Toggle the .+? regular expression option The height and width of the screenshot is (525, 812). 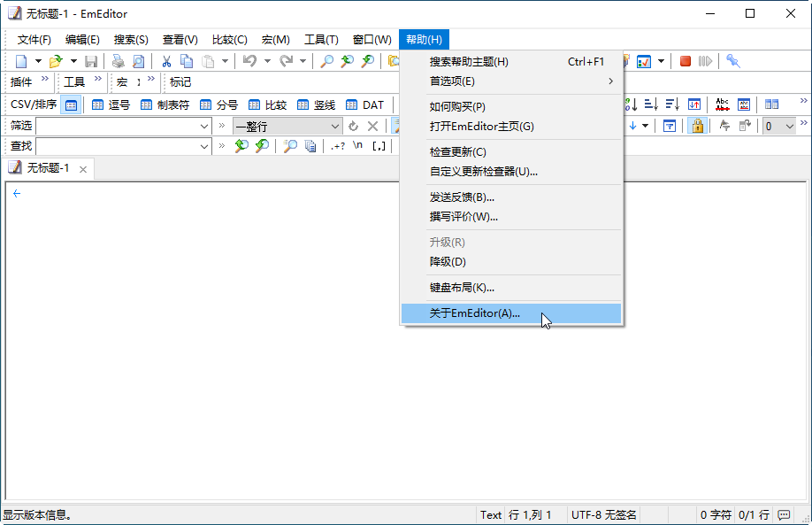point(338,146)
